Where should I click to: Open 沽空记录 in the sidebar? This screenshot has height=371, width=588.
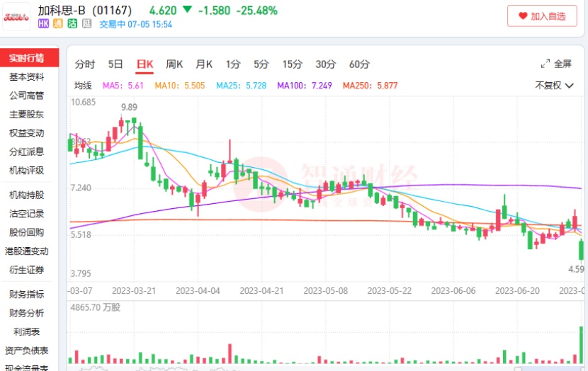[27, 214]
